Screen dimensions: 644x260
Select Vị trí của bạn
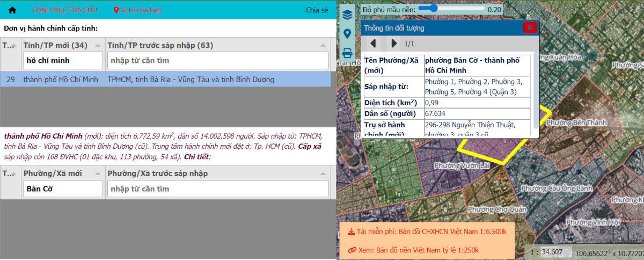pyautogui.click(x=137, y=10)
